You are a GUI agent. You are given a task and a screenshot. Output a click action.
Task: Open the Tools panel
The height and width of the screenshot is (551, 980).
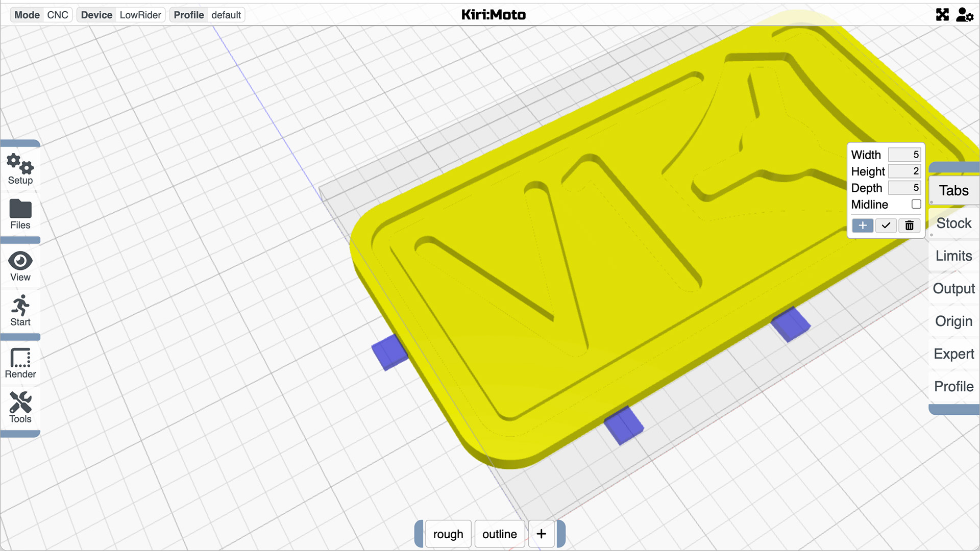(x=20, y=409)
